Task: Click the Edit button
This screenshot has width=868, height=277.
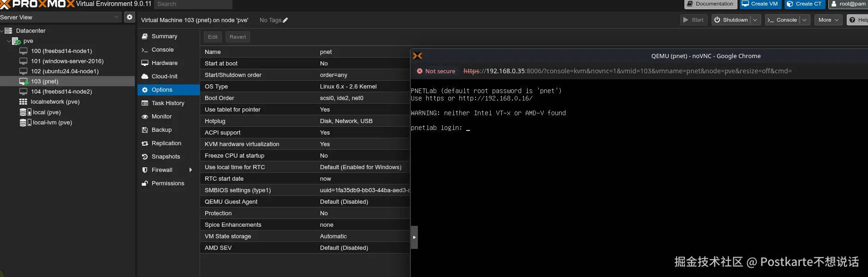Action: (213, 37)
